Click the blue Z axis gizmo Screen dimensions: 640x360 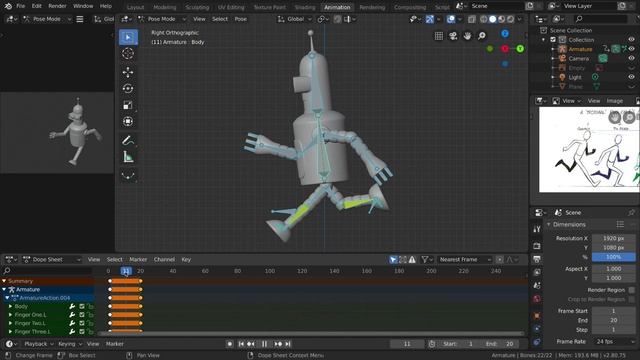click(x=505, y=34)
